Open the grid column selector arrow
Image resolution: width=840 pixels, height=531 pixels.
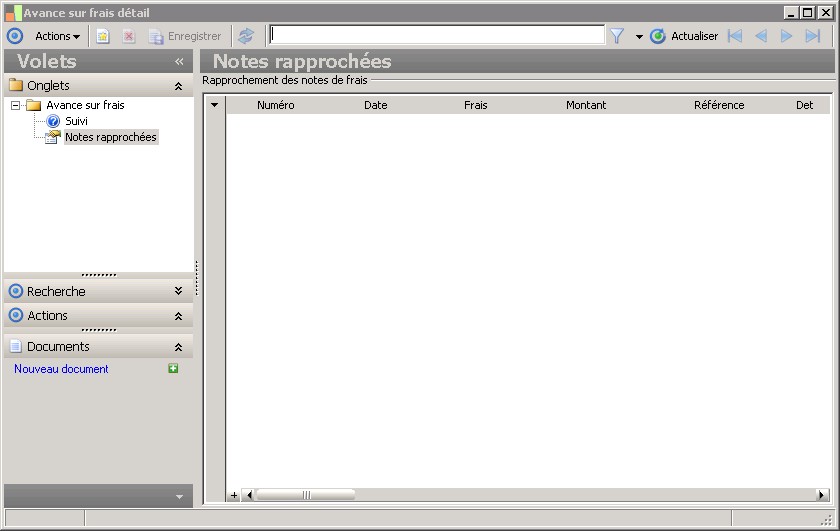[214, 105]
